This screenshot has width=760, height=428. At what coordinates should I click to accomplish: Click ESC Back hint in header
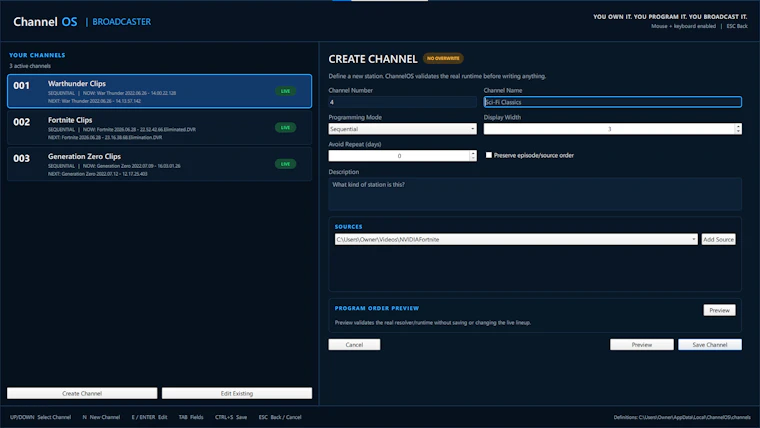737,26
